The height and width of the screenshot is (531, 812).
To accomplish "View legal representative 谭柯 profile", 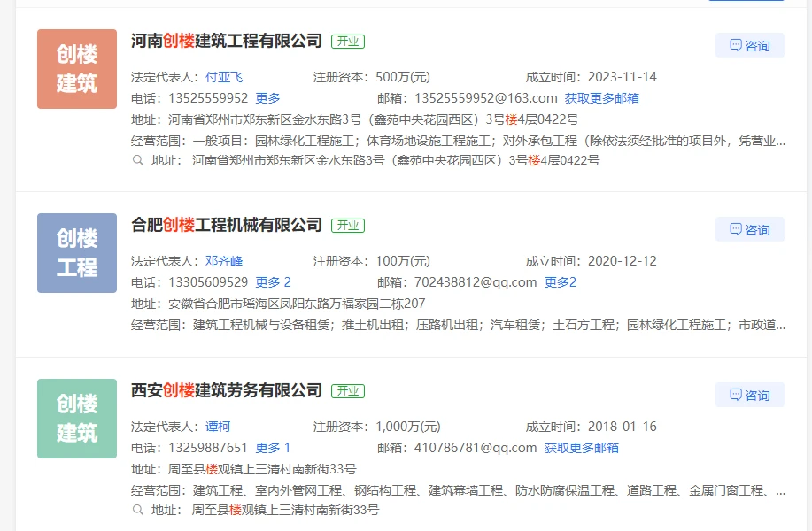I will pos(218,427).
